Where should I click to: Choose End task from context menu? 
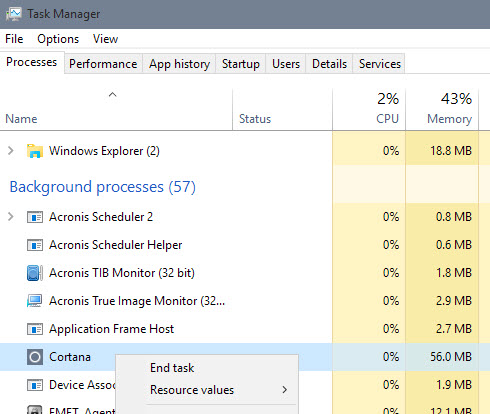pos(207,368)
